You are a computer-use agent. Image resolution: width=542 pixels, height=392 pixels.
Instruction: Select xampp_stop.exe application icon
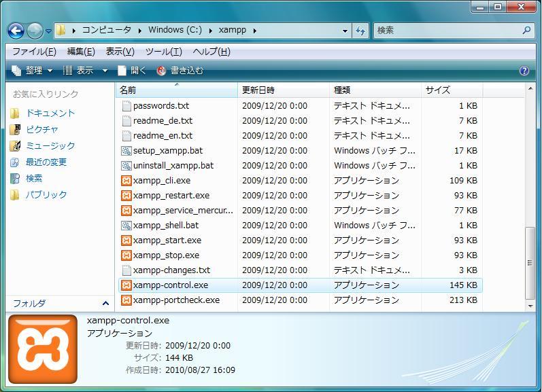tap(126, 255)
